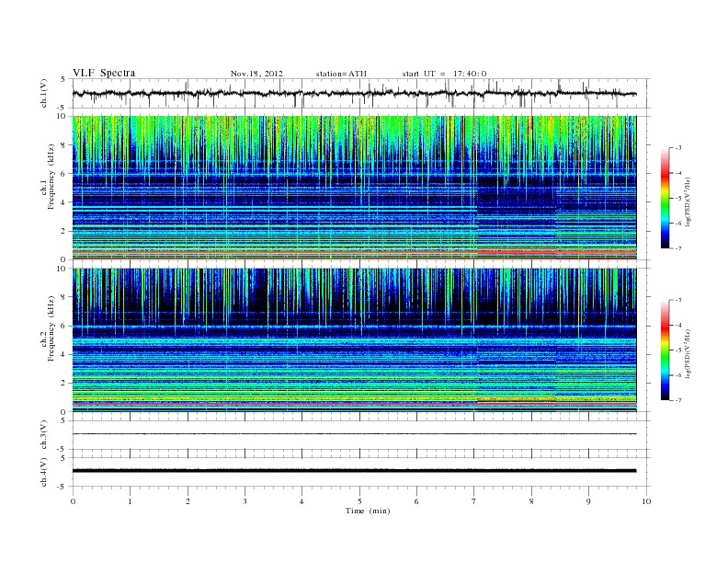728x563 pixels.
Task: Click the "-4" tick on ch.2 colorbar
Action: point(677,325)
